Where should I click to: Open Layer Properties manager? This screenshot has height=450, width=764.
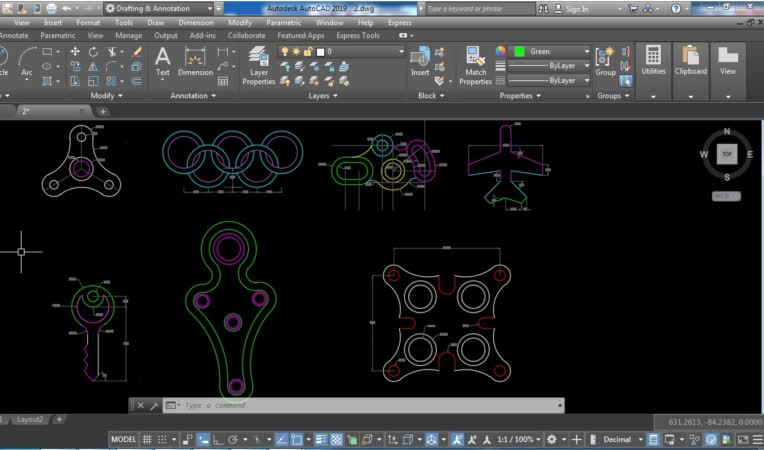259,66
